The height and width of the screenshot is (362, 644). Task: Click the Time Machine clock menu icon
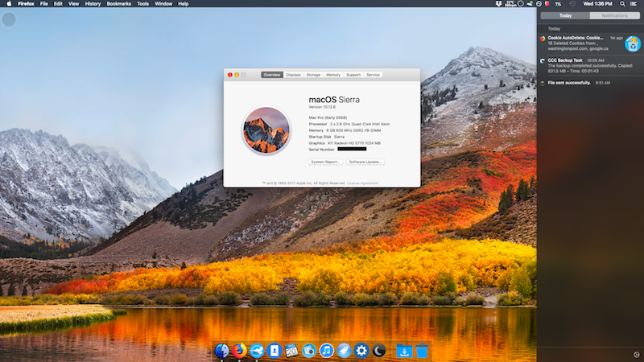tap(572, 4)
